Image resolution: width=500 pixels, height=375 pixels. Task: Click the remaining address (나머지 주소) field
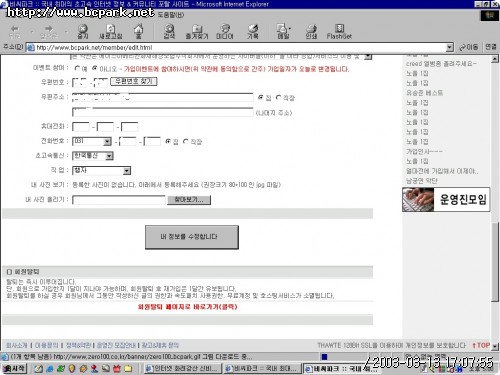[x=163, y=112]
